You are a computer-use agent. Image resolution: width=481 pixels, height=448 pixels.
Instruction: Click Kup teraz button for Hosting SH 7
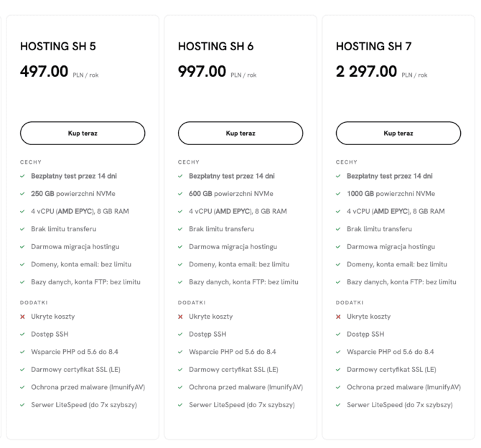398,133
